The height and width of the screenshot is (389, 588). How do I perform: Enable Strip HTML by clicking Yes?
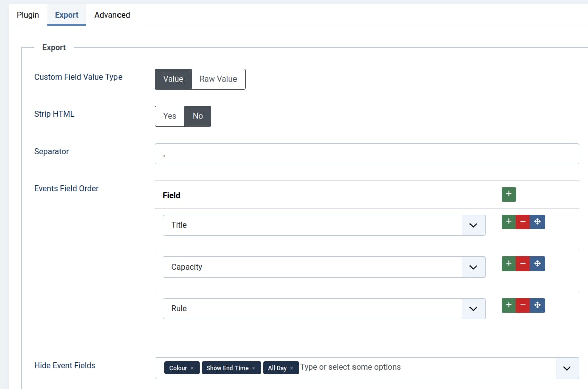pos(169,116)
